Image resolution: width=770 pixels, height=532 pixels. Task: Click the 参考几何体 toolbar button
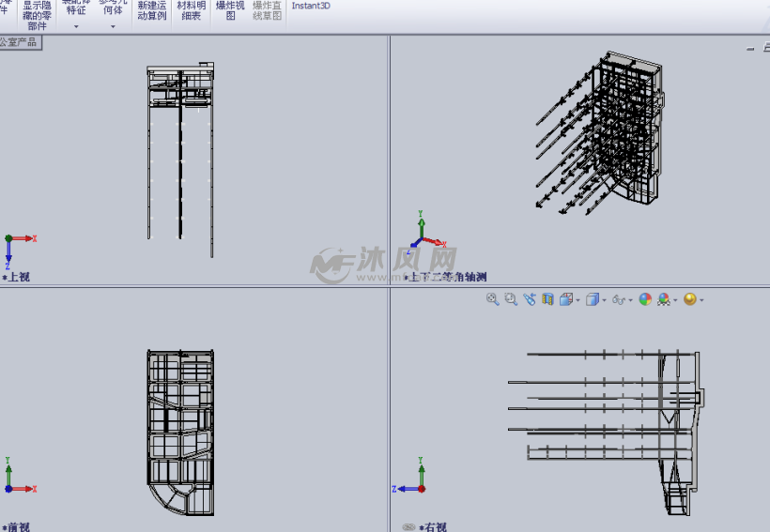click(113, 8)
